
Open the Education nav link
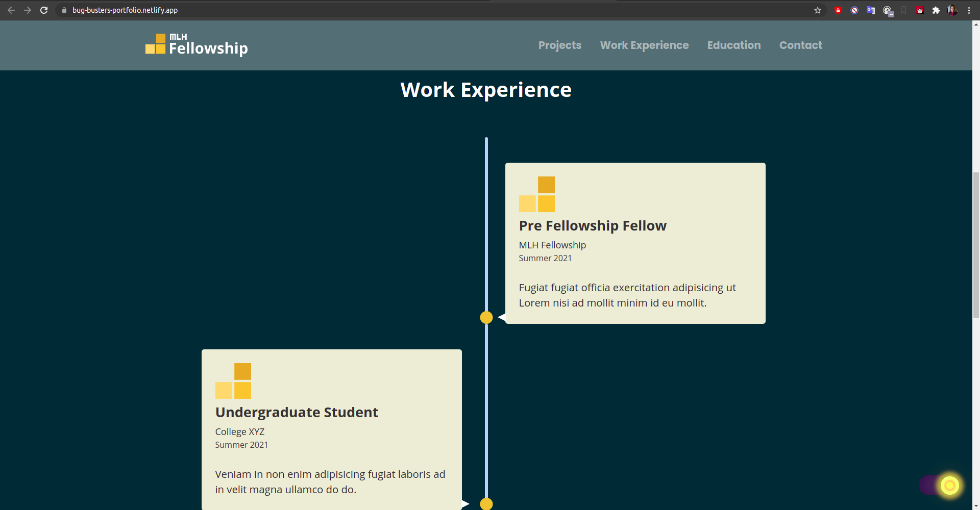tap(734, 45)
